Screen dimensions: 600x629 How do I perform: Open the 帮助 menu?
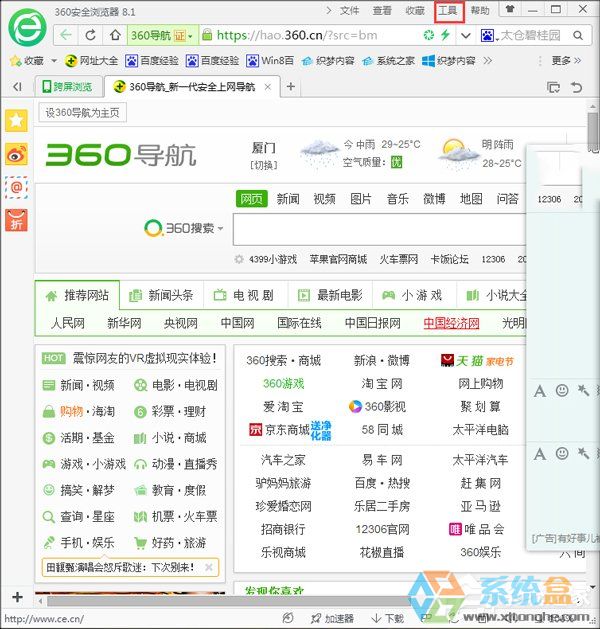click(x=480, y=10)
